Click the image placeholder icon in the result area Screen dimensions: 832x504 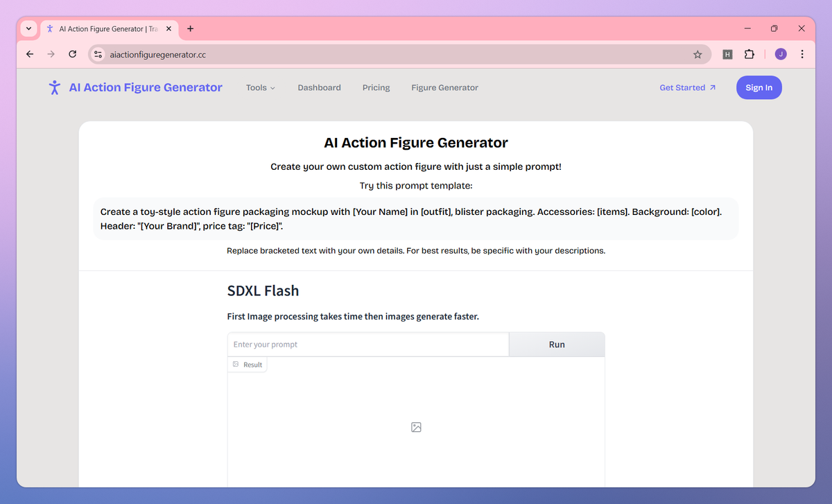[x=416, y=427]
